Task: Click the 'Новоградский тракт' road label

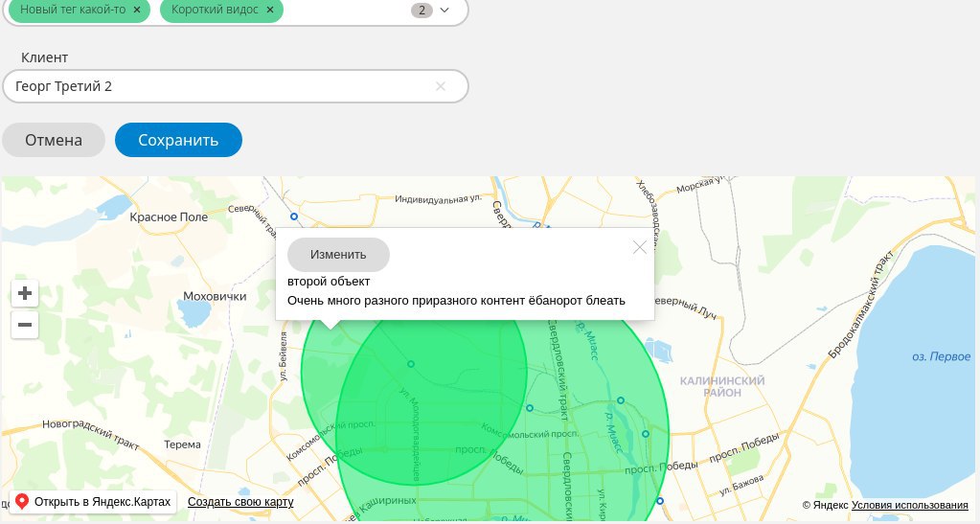Action: (x=91, y=434)
